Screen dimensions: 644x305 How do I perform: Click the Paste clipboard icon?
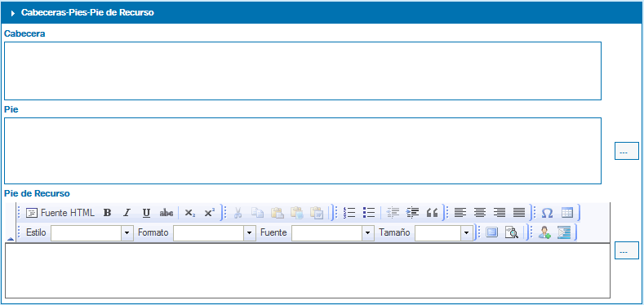coord(278,213)
